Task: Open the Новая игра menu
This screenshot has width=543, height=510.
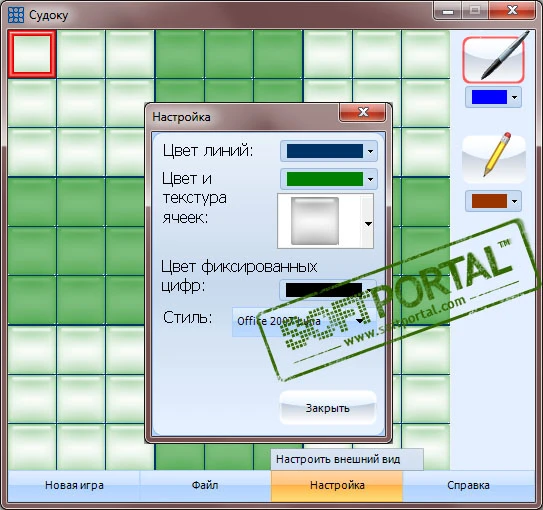Action: pos(74,485)
